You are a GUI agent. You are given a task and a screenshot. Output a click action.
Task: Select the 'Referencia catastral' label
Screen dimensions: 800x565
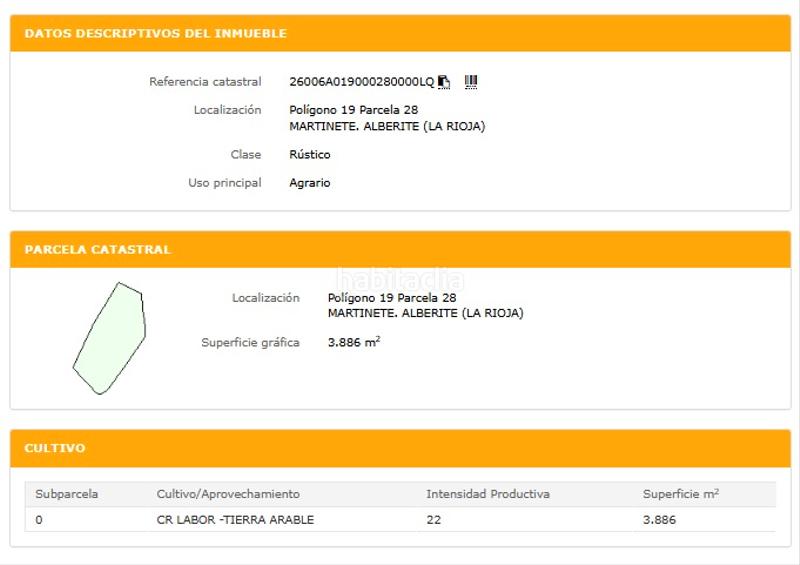click(x=205, y=82)
